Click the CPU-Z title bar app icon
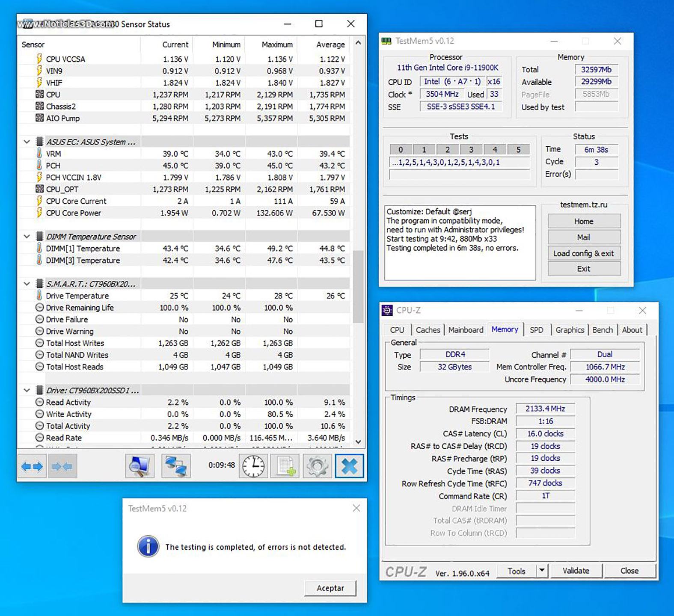This screenshot has width=674, height=616. [387, 311]
